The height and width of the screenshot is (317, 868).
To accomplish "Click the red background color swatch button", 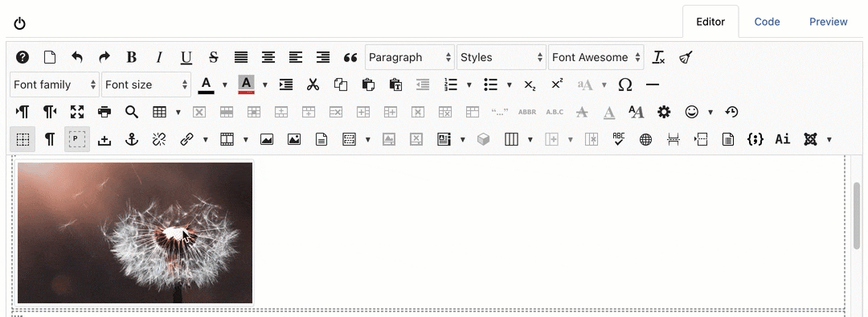I will (247, 84).
